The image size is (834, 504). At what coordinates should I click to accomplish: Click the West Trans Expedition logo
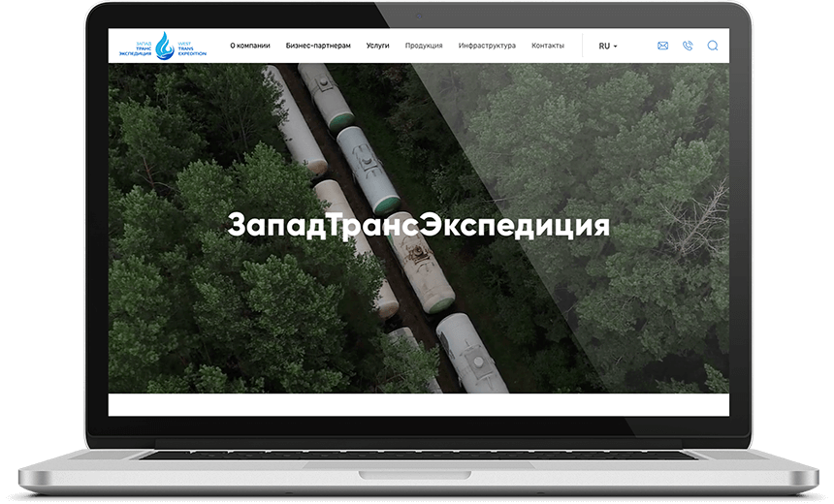coord(163,47)
